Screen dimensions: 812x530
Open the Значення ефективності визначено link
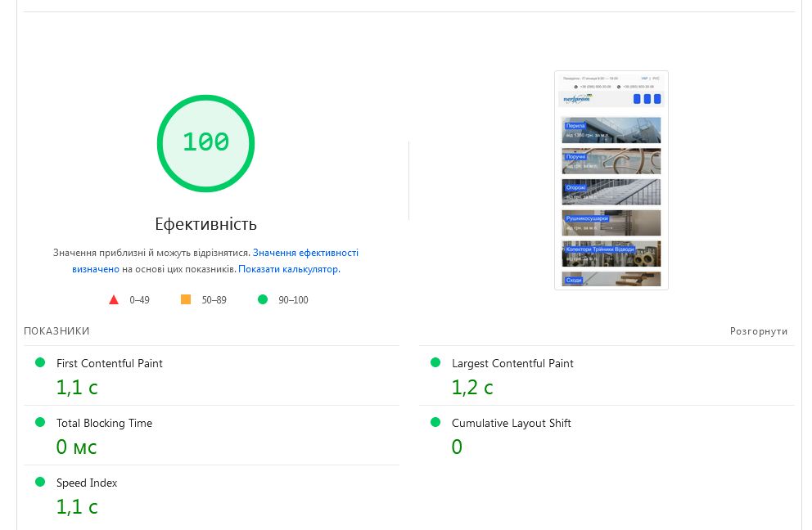pos(305,254)
